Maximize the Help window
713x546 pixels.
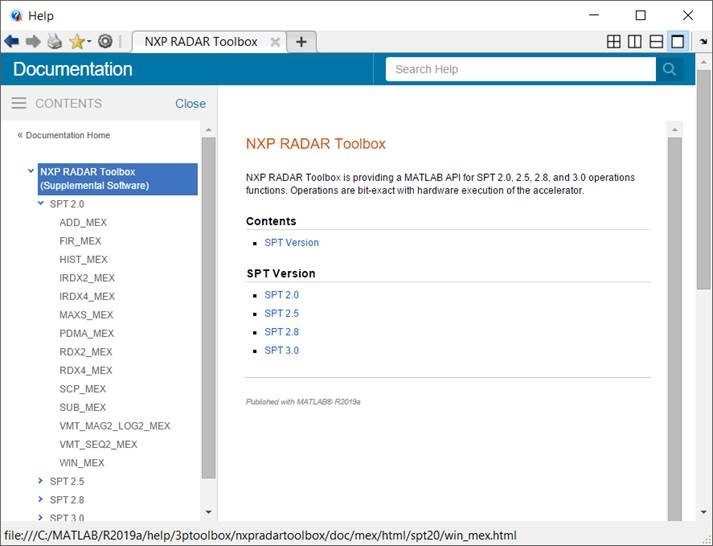tap(641, 15)
